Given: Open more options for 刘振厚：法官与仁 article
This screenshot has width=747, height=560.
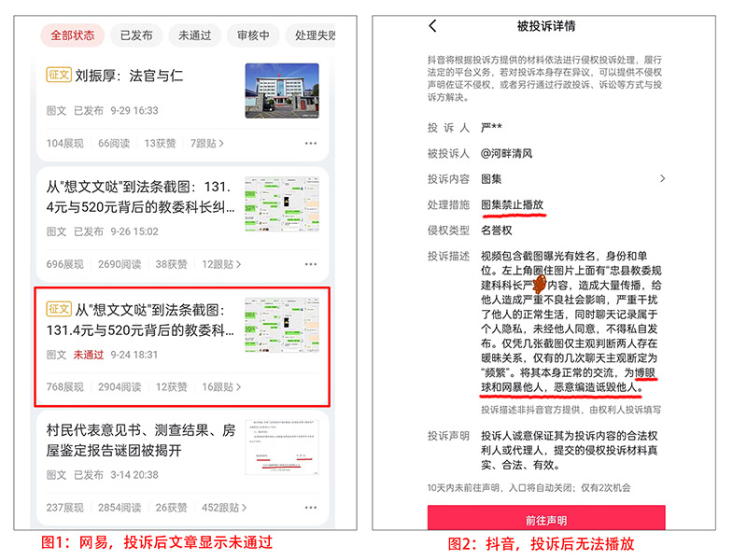Looking at the screenshot, I should coord(311,144).
